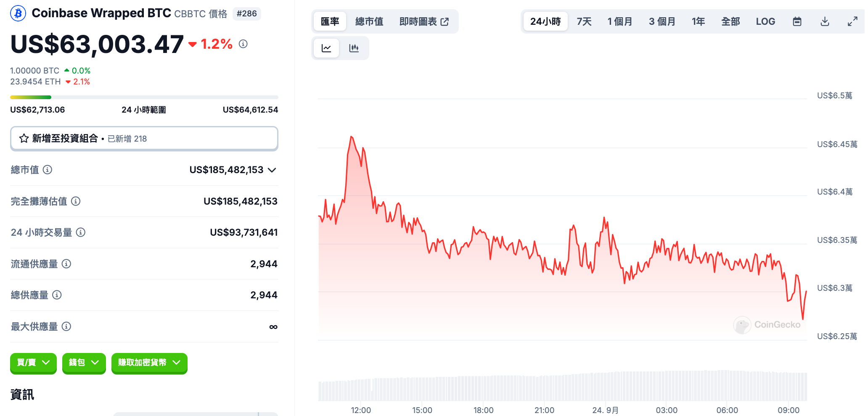Open the 即時圖表 tab
The width and height of the screenshot is (868, 416).
point(424,21)
